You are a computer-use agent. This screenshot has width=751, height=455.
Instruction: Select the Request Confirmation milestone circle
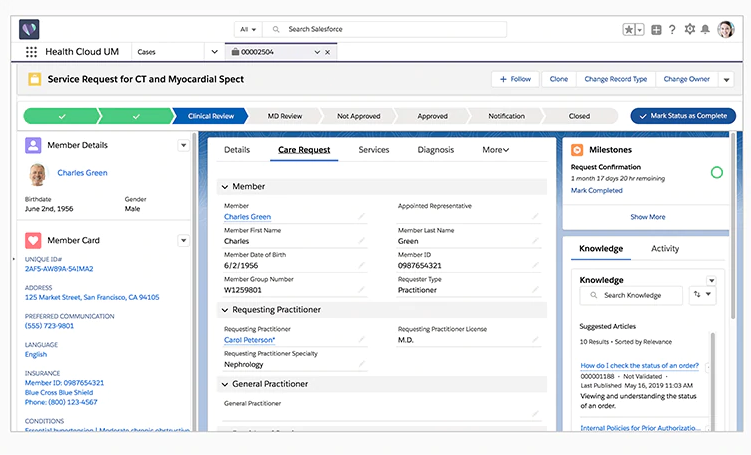[x=717, y=172]
